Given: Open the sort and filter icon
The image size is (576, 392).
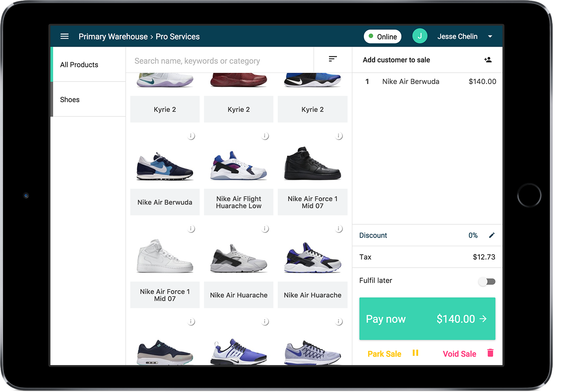Looking at the screenshot, I should (x=333, y=59).
